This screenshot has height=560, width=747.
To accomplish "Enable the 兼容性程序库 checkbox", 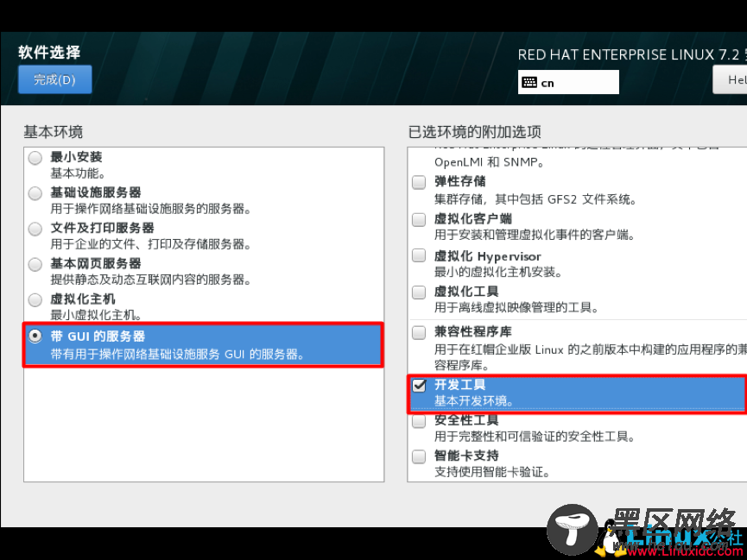I will 419,332.
